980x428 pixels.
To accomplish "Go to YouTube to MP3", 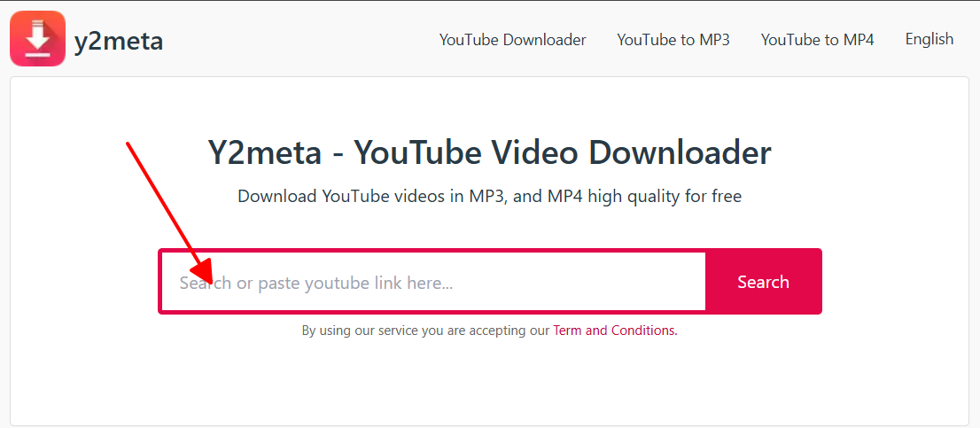I will click(x=673, y=40).
